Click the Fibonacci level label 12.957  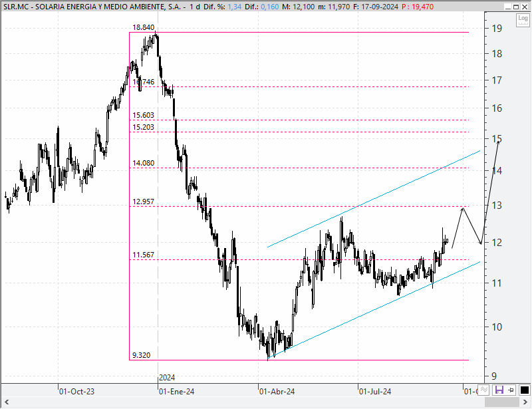143,202
